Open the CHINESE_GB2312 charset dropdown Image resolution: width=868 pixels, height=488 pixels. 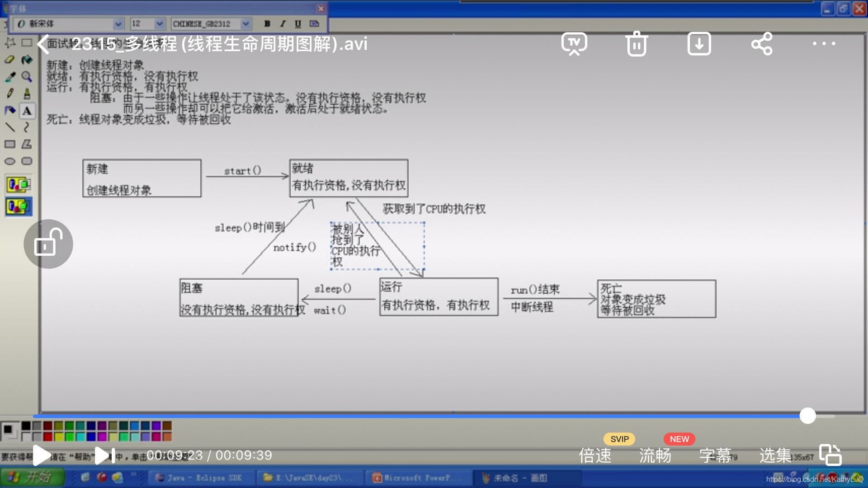[245, 24]
